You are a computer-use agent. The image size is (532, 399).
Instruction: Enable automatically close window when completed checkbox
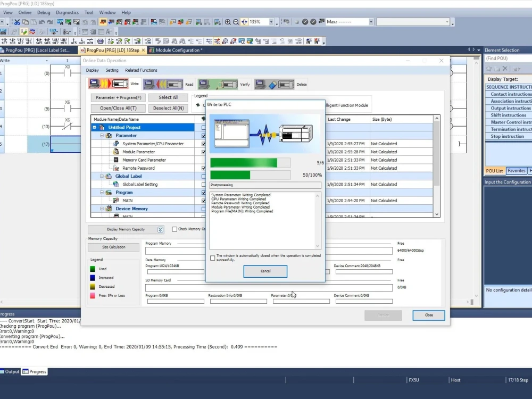click(x=212, y=258)
